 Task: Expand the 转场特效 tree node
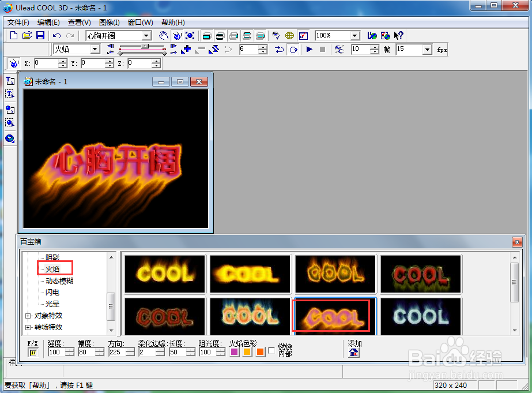pos(28,327)
